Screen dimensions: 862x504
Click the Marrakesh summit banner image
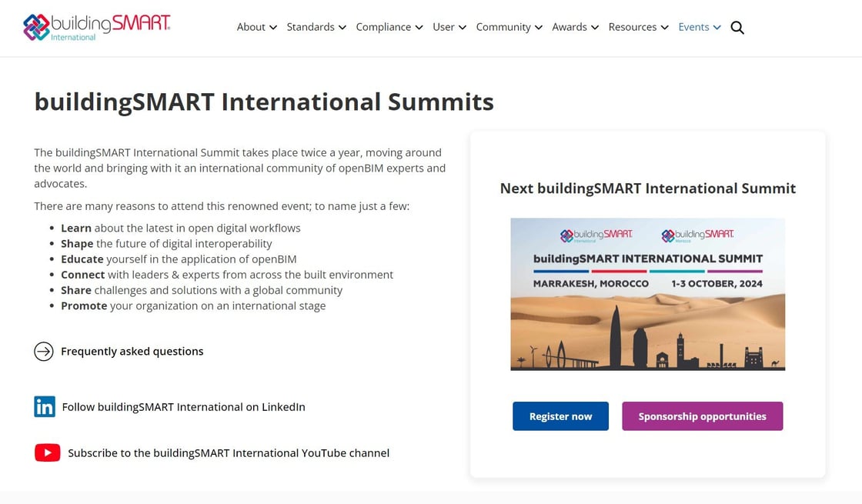click(x=647, y=294)
